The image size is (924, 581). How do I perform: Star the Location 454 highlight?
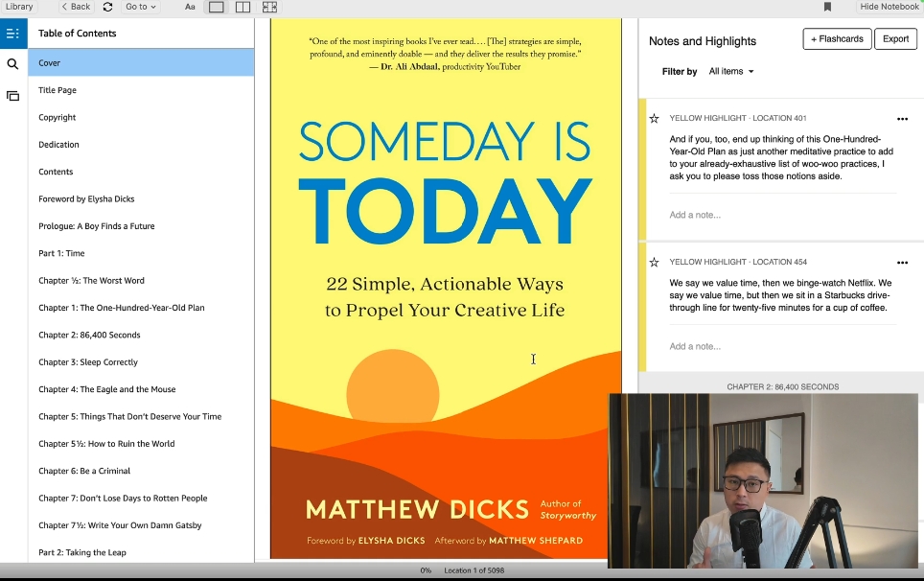tap(654, 262)
